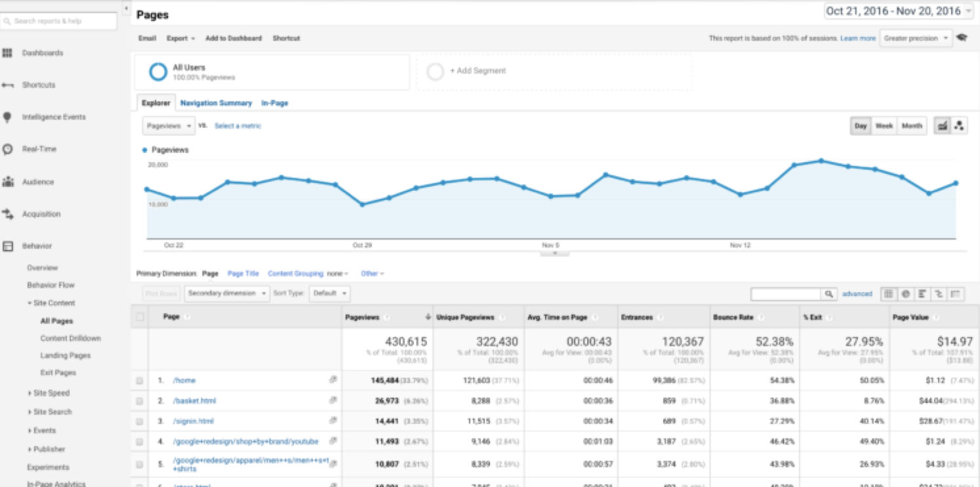Viewport: 980px width, 487px height.
Task: Check the box for /basket.html row
Action: click(x=140, y=401)
